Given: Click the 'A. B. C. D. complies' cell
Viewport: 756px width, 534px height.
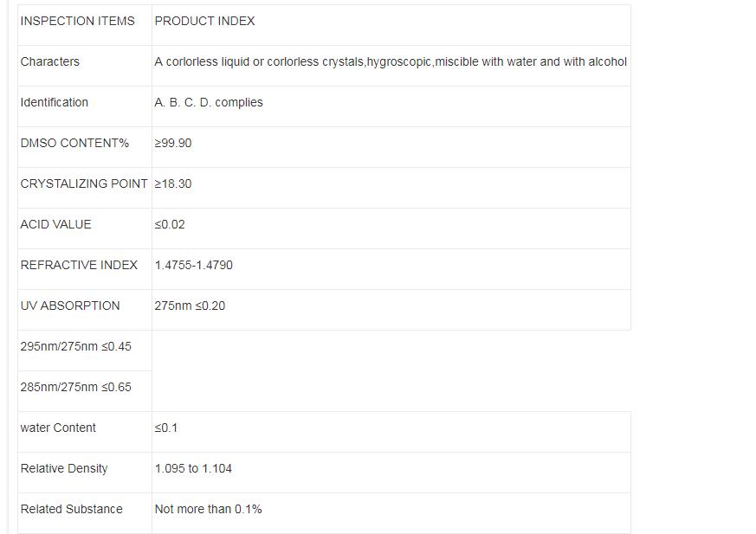Looking at the screenshot, I should coord(208,102).
